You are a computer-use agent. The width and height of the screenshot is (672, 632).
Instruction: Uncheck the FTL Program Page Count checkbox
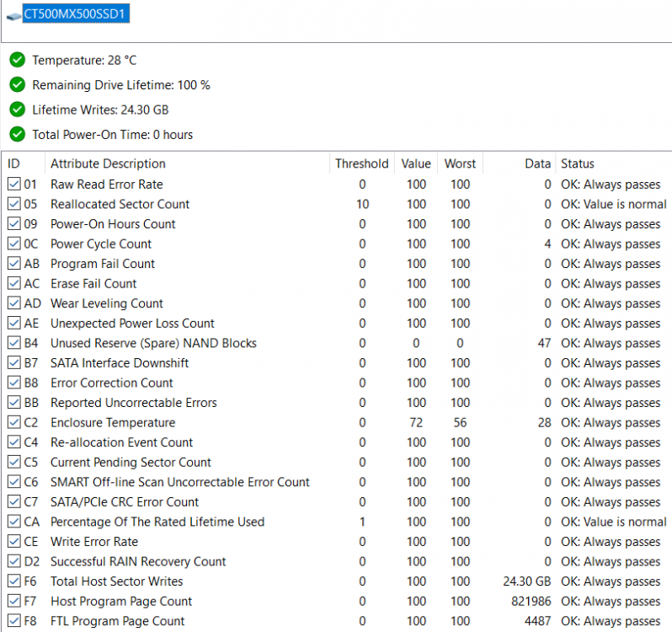[x=13, y=621]
